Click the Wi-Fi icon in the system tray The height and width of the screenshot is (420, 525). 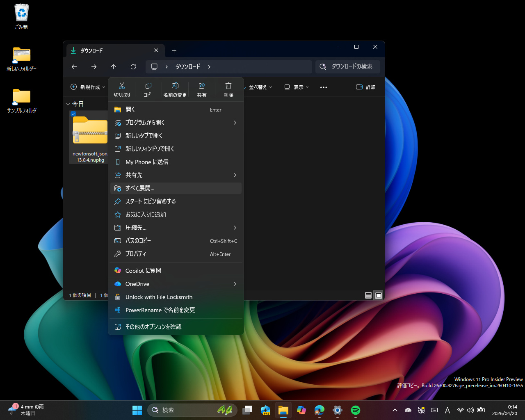pos(460,410)
